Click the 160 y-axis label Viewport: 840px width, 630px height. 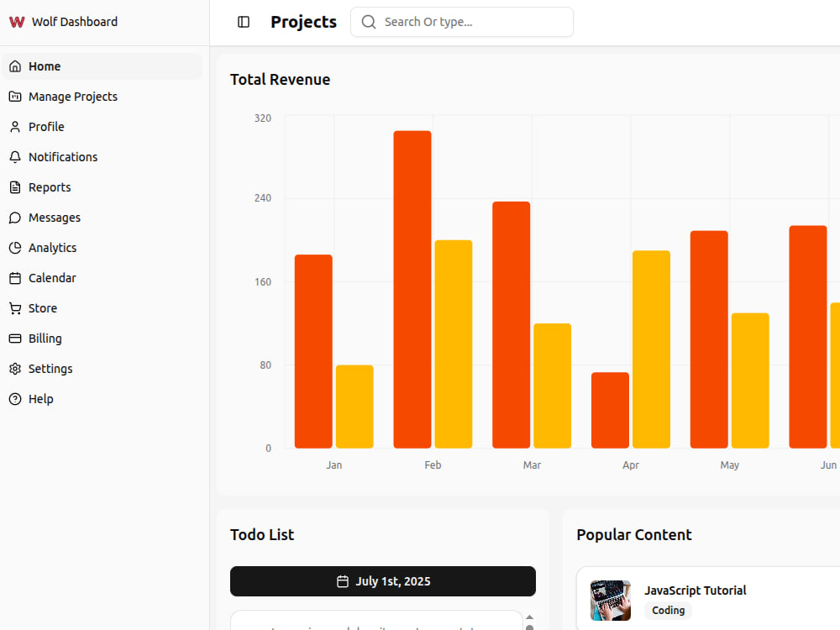(x=262, y=281)
